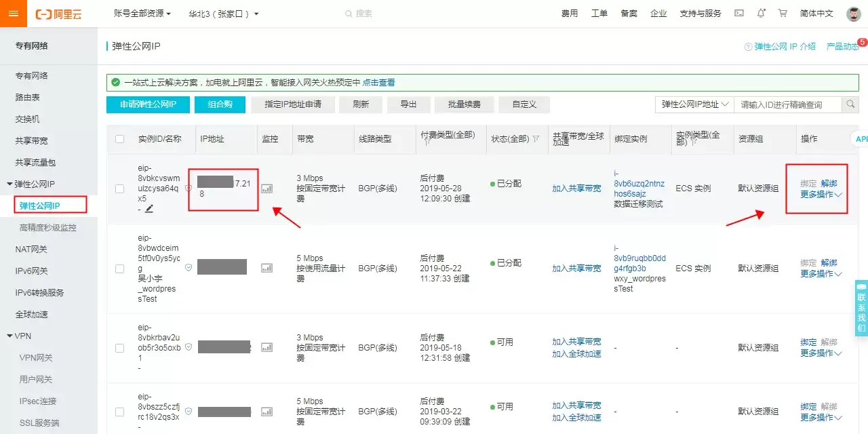The image size is (868, 434).
Task: Open the 华北3（张家口）region selector
Action: [224, 14]
